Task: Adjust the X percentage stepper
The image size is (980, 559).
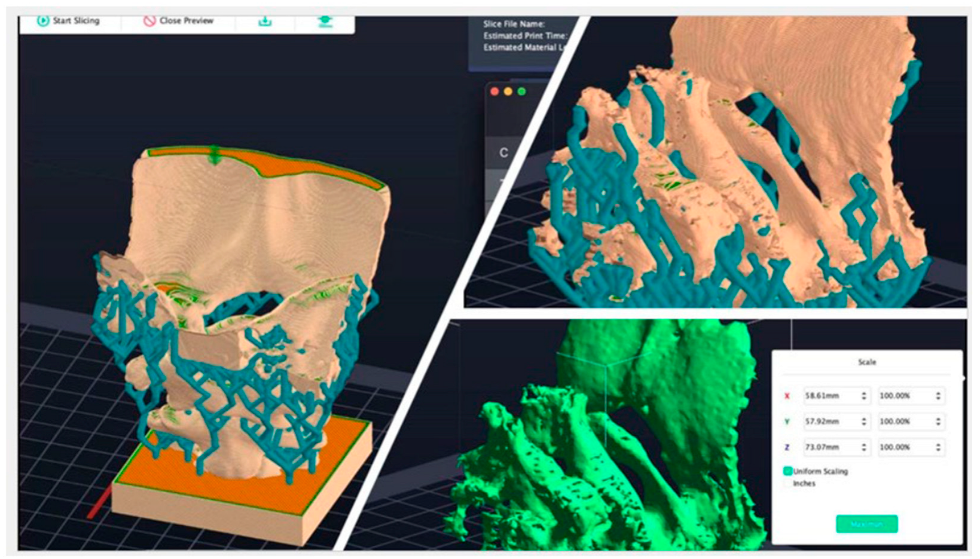Action: (x=938, y=396)
